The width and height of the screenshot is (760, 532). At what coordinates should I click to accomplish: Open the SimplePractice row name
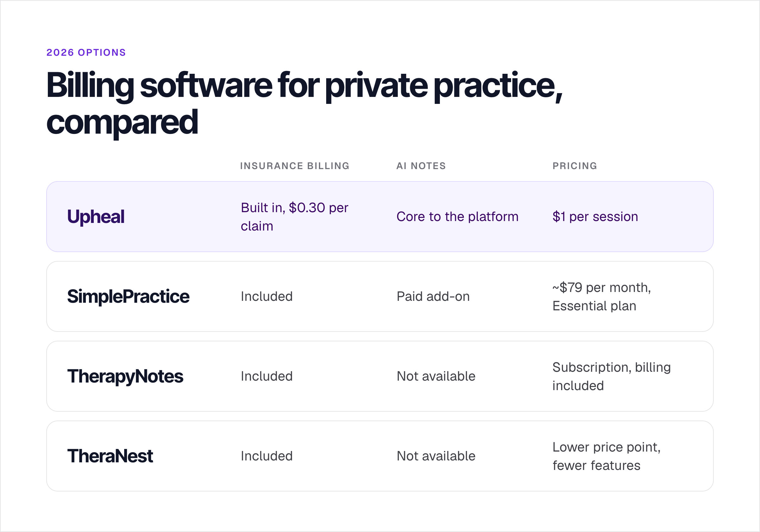(128, 297)
